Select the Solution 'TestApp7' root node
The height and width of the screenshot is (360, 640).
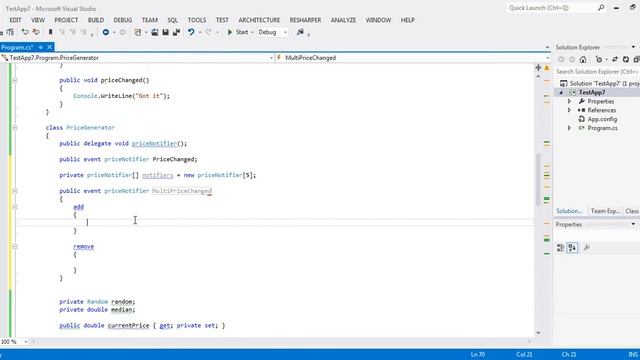point(600,83)
